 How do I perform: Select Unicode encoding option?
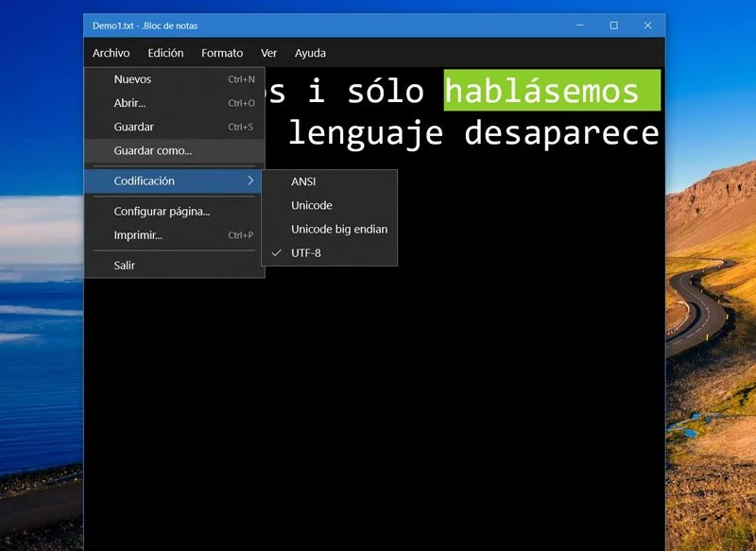tap(312, 205)
